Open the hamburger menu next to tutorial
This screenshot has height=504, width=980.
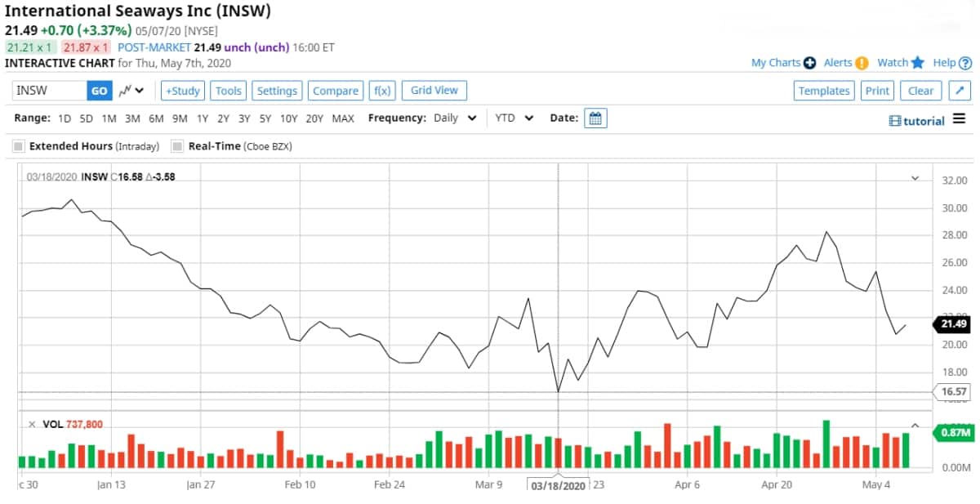(959, 119)
